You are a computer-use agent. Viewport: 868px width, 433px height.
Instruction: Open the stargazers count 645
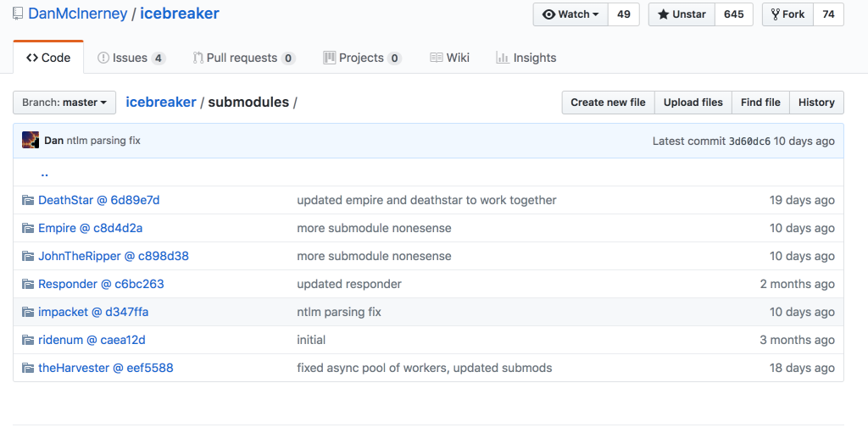click(x=734, y=14)
